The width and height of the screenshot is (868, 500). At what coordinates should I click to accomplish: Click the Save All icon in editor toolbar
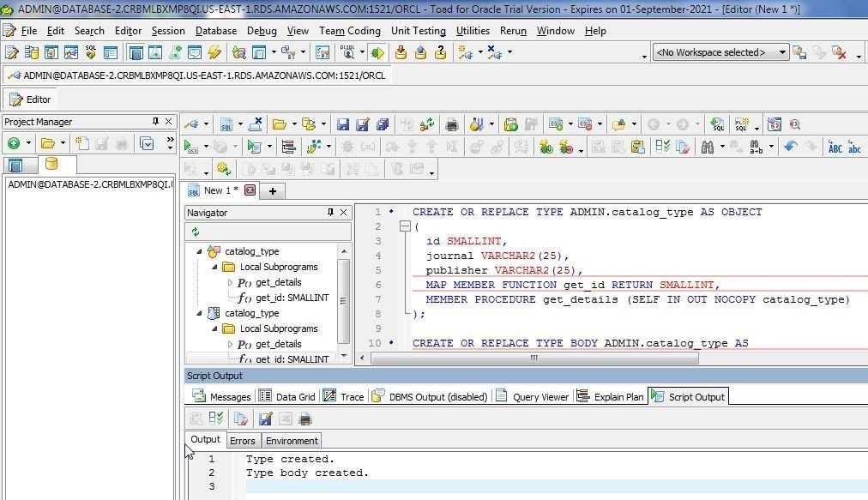click(383, 124)
